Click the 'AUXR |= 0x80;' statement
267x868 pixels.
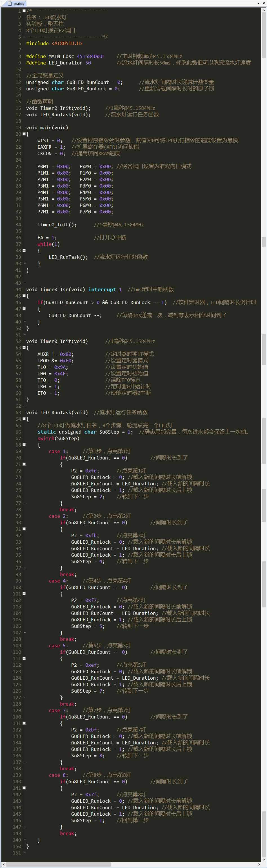pos(56,354)
